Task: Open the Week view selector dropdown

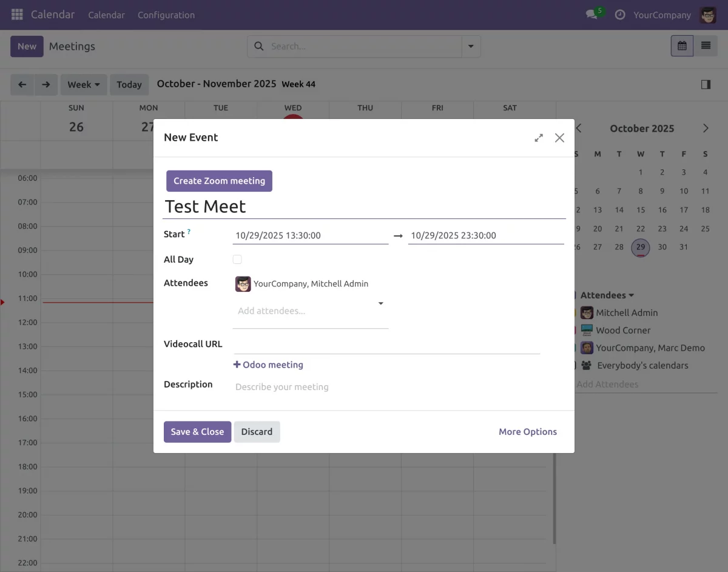Action: click(83, 84)
